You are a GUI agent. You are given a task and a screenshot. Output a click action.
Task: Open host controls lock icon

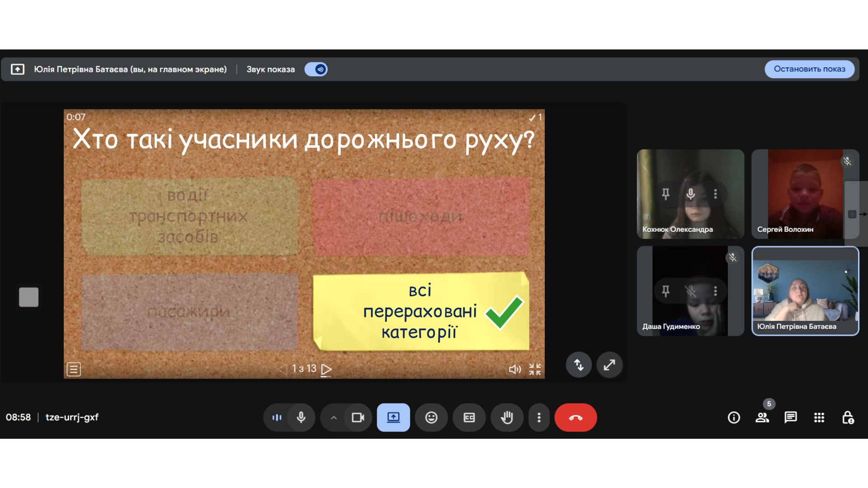point(848,418)
